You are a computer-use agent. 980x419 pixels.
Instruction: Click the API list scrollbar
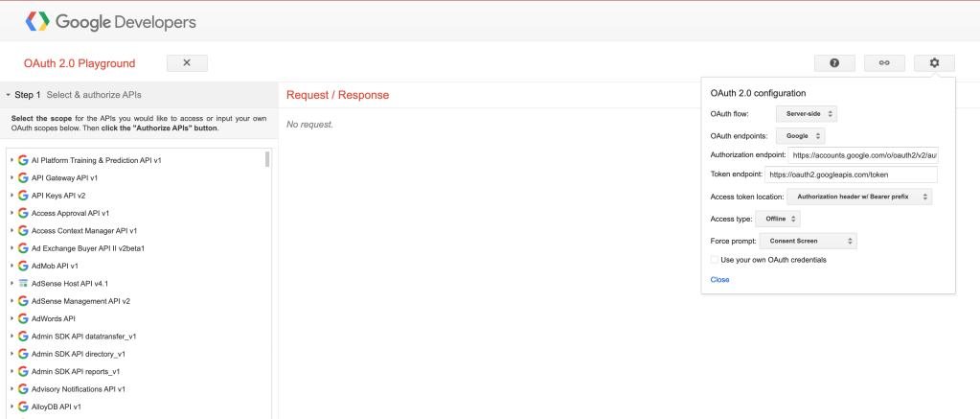coord(267,159)
